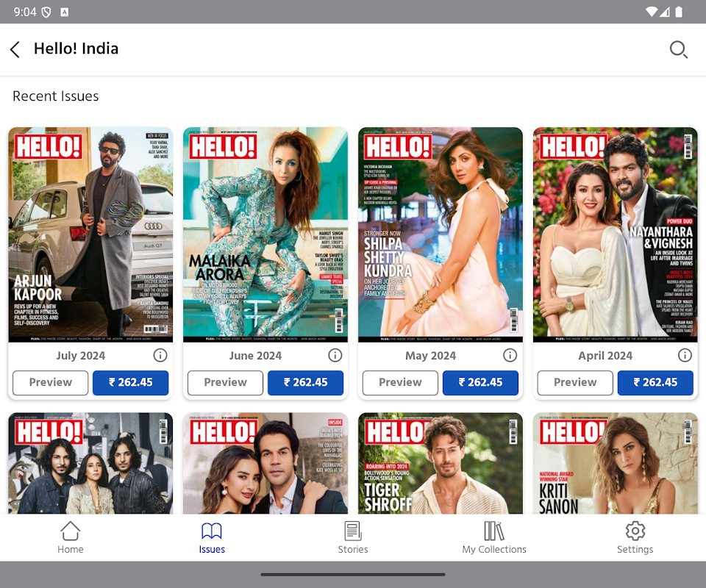Open search with the magnifier icon
This screenshot has width=706, height=588.
(x=678, y=49)
